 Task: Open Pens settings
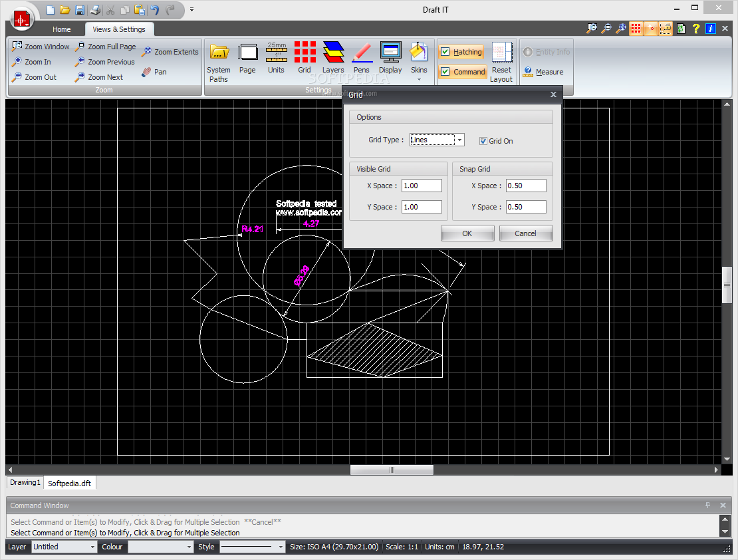(x=362, y=59)
